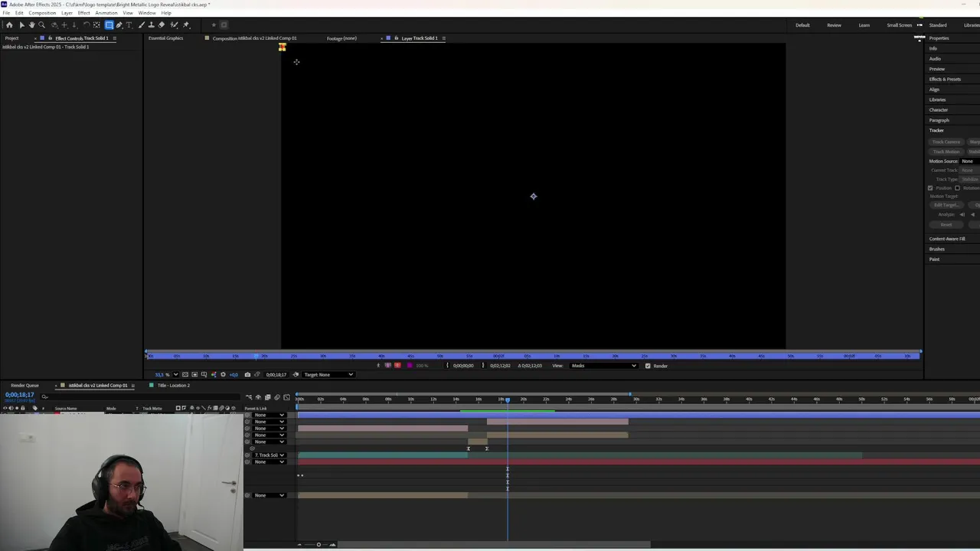980x551 pixels.
Task: Click the layer panel blue time ruler
Action: [533, 356]
